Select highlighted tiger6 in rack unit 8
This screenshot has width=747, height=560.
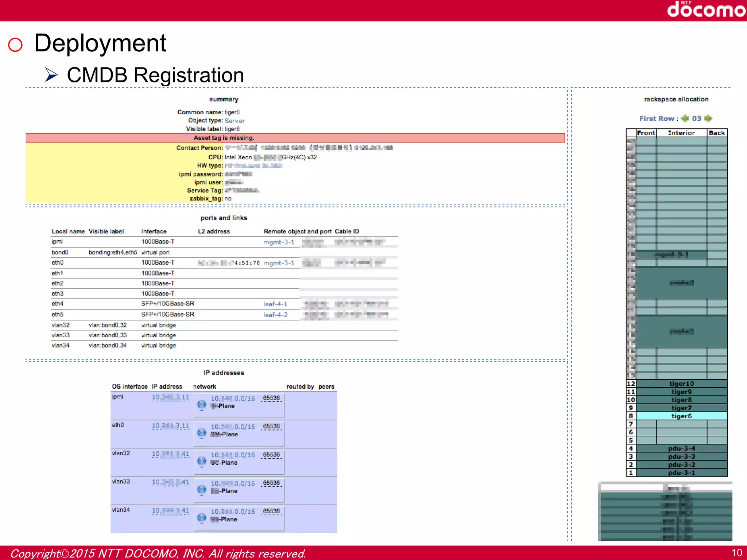(681, 416)
